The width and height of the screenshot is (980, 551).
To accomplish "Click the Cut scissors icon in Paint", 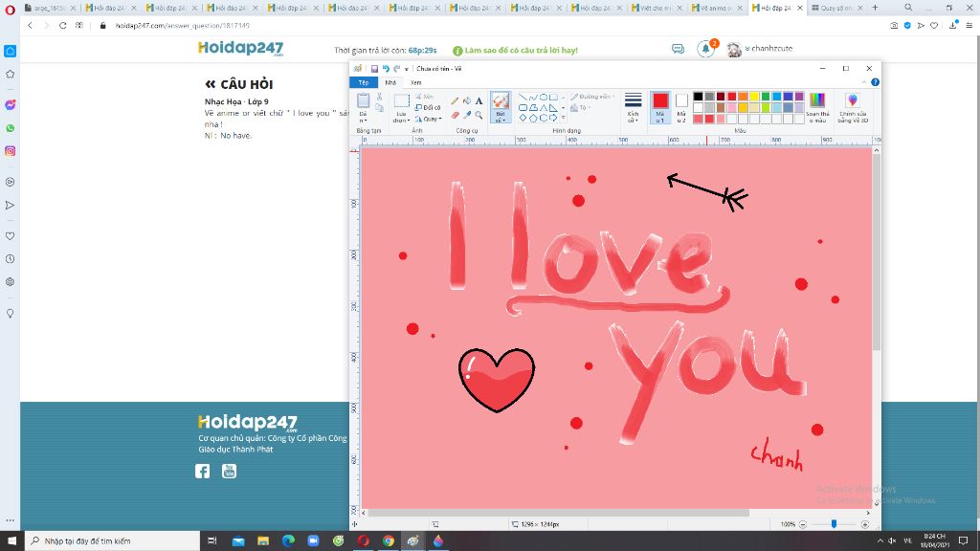I will (x=379, y=97).
